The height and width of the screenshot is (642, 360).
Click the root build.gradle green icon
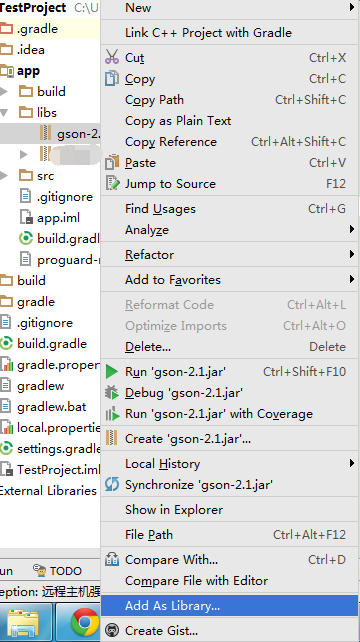pyautogui.click(x=6, y=343)
